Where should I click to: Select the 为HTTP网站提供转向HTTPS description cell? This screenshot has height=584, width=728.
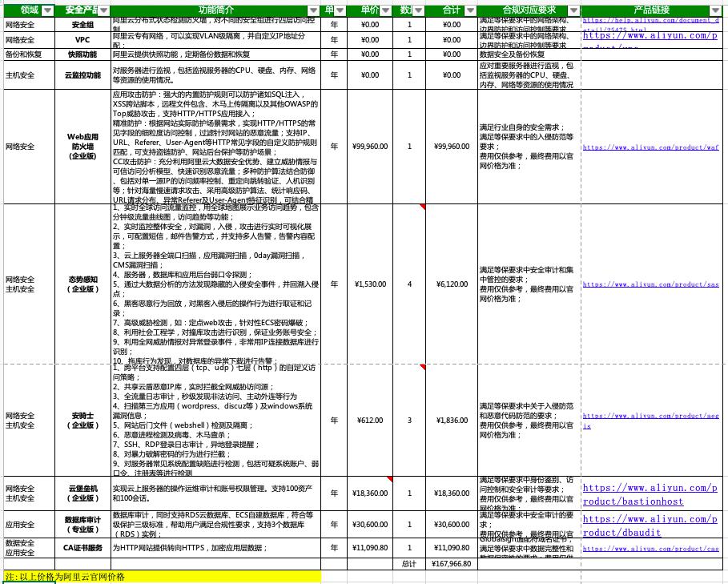(216, 548)
